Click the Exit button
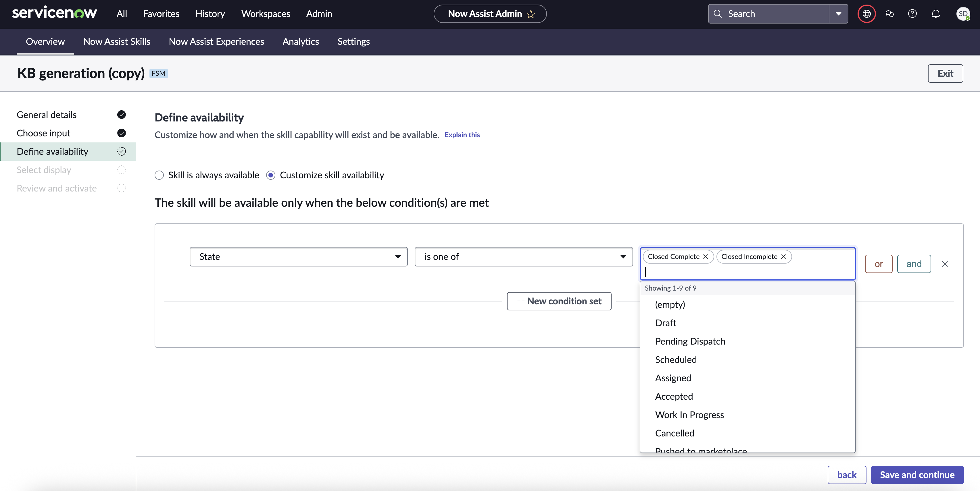Image resolution: width=980 pixels, height=491 pixels. click(945, 73)
